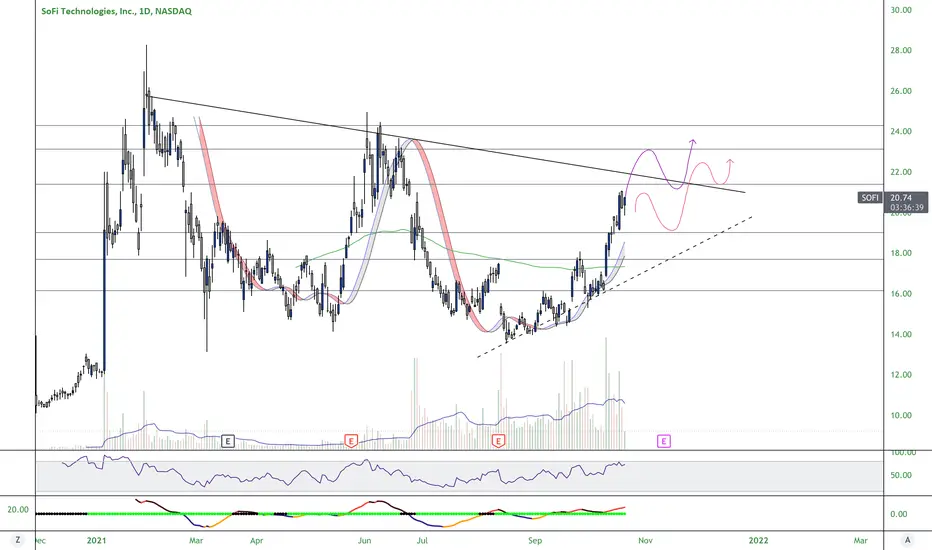Click the 24.00 price axis label
Screen dimensions: 932x550
tap(901, 131)
